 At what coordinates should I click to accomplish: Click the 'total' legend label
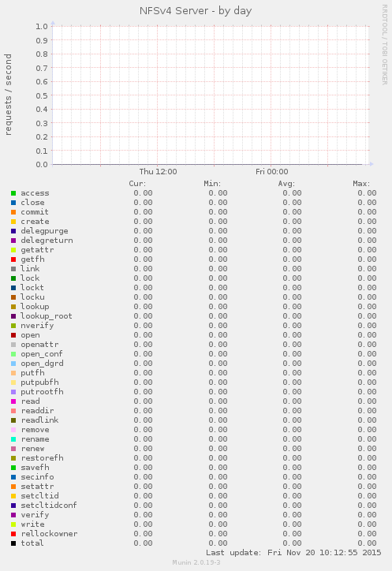pyautogui.click(x=32, y=543)
